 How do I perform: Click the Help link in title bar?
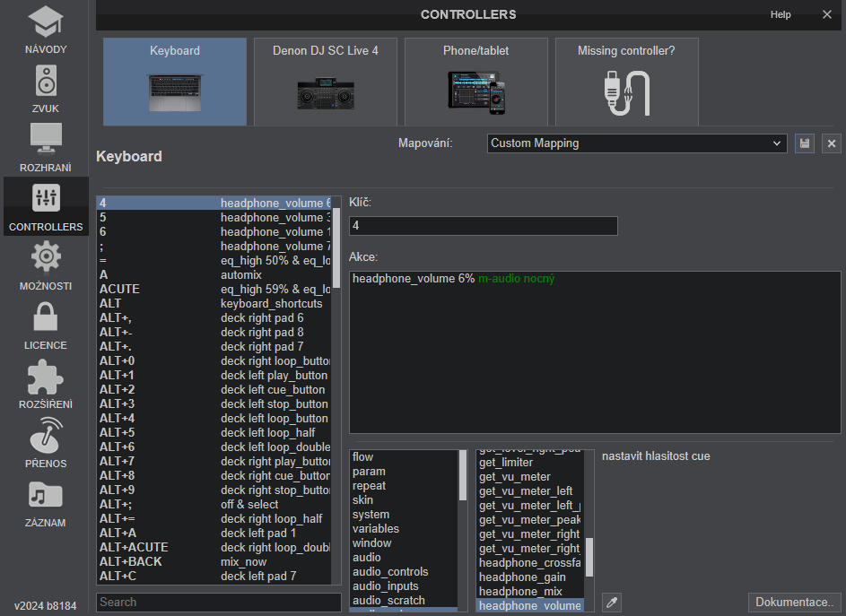[x=781, y=14]
